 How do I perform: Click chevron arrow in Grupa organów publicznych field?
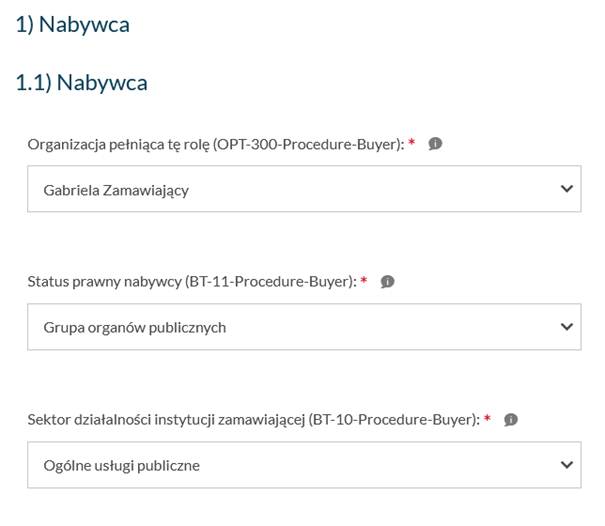pyautogui.click(x=567, y=327)
